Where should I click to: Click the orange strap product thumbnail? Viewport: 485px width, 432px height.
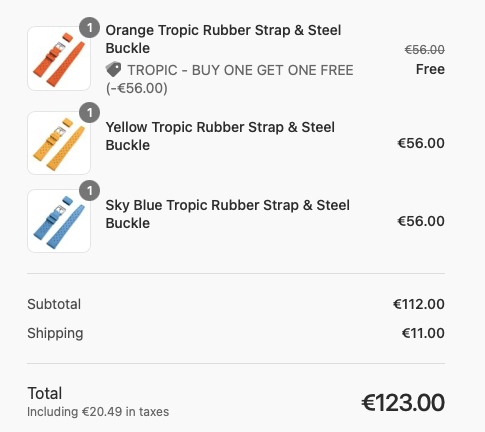point(59,59)
